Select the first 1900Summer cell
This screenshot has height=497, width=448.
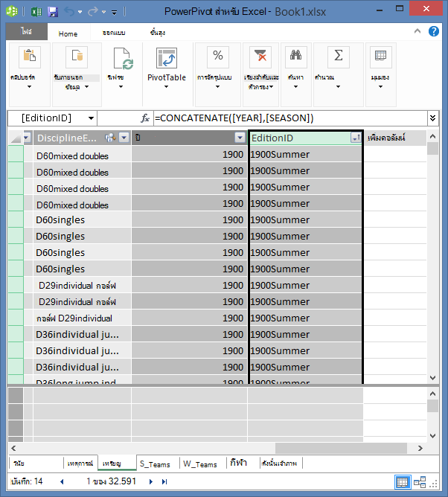pos(305,154)
